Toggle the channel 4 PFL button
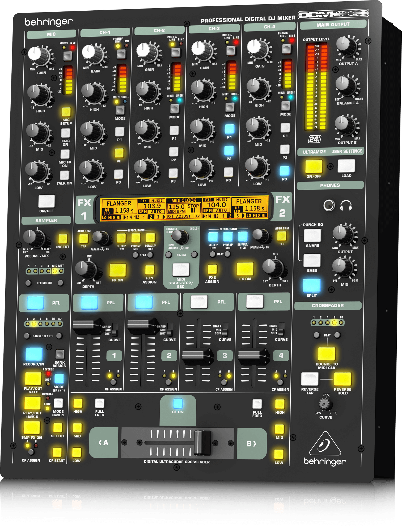Image resolution: width=402 pixels, height=532 pixels. click(255, 301)
